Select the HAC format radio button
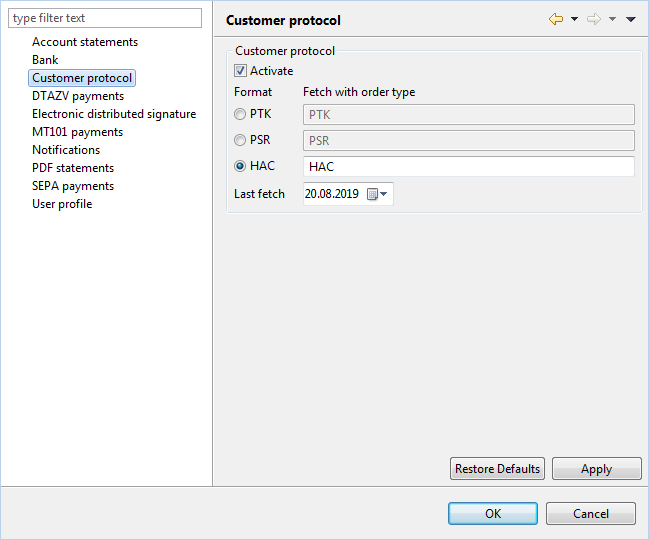This screenshot has width=649, height=540. pyautogui.click(x=240, y=166)
